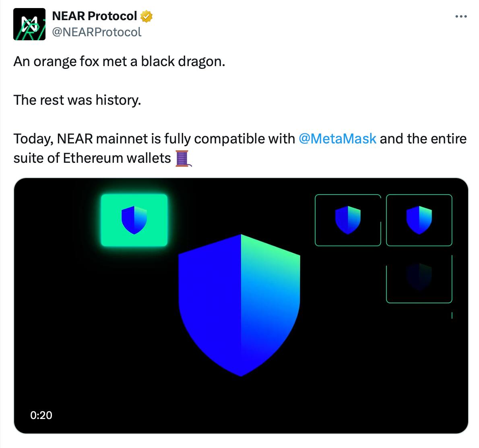
Task: Click the words "suite of Ethereum wallets"
Action: (92, 158)
